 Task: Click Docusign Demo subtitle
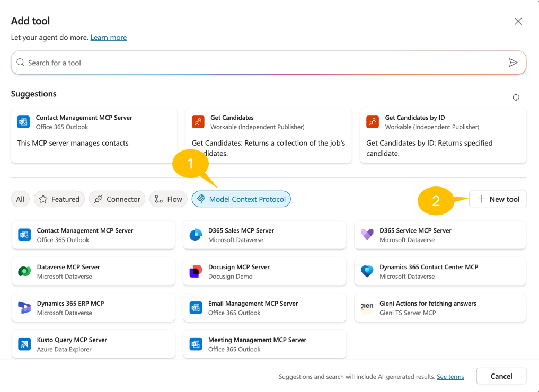click(231, 276)
